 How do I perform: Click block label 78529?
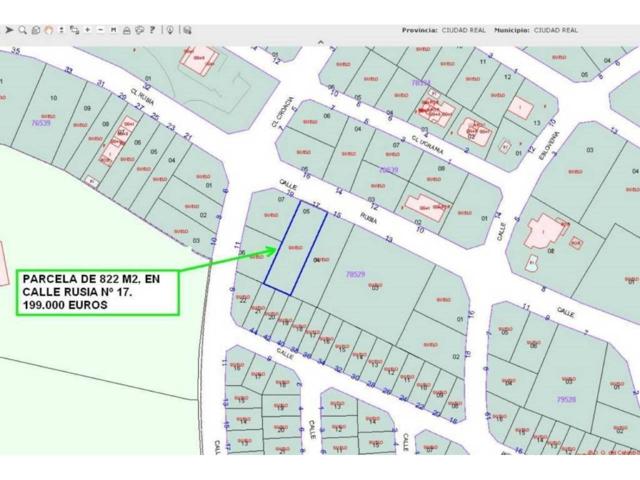pos(355,274)
